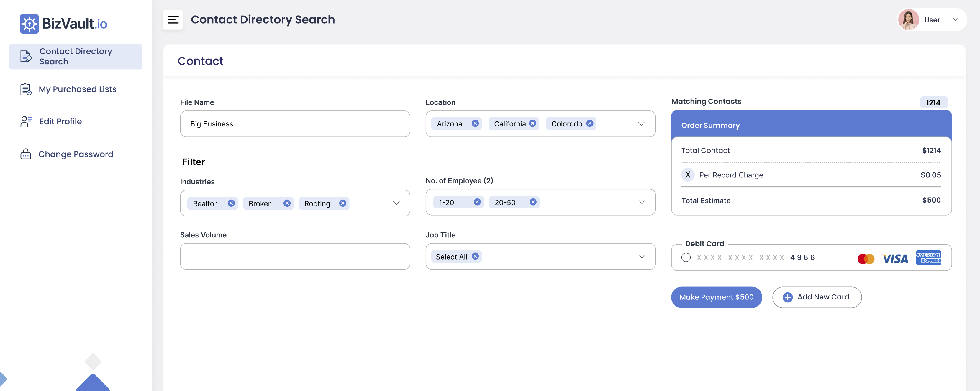Select debit card ending in 4966
Image resolution: width=980 pixels, height=391 pixels.
(x=686, y=258)
